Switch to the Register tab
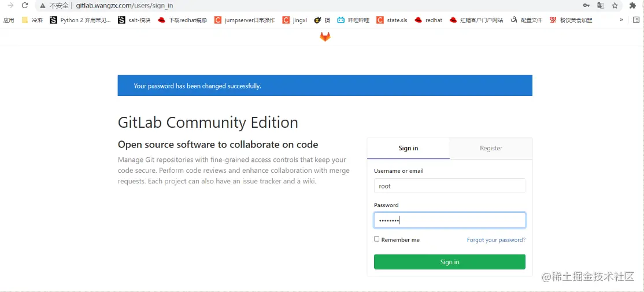The height and width of the screenshot is (292, 644). pyautogui.click(x=491, y=148)
